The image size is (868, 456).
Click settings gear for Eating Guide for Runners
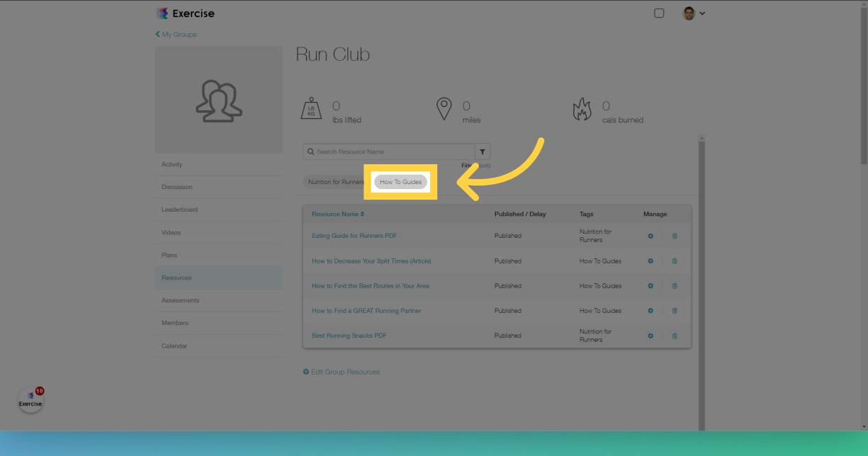point(650,236)
